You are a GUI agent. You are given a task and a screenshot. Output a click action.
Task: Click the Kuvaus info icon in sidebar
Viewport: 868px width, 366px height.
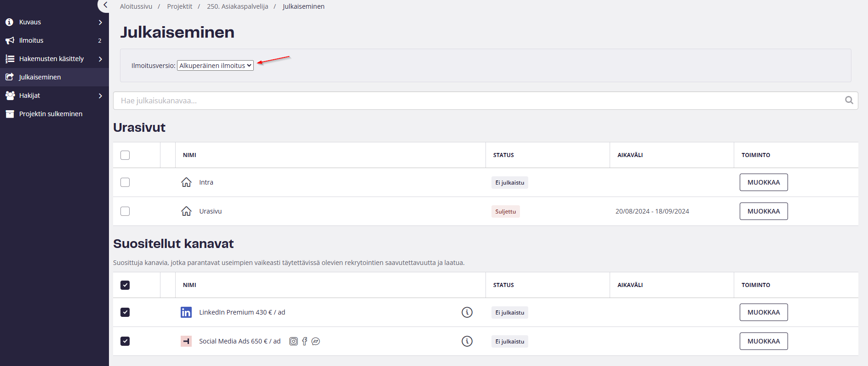click(9, 22)
